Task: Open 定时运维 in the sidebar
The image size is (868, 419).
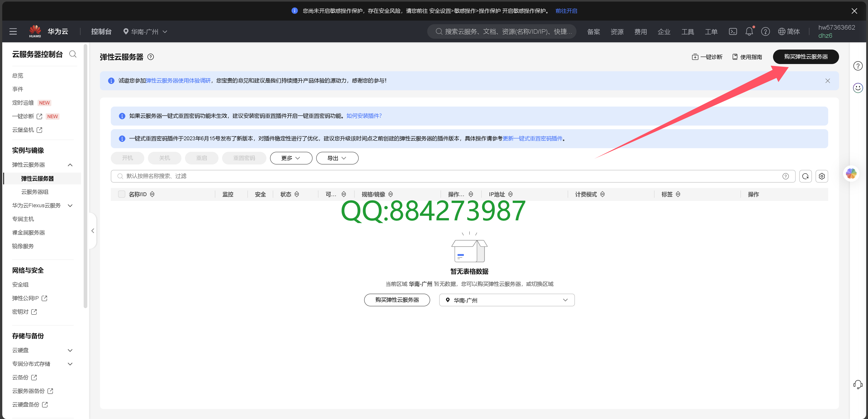Action: tap(23, 103)
